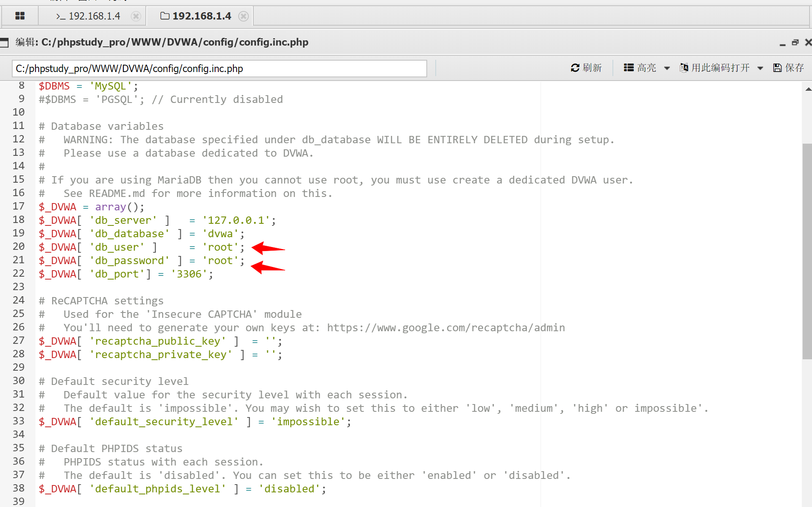
Task: Close the terminal 192.168.1.4 tab
Action: tap(136, 16)
